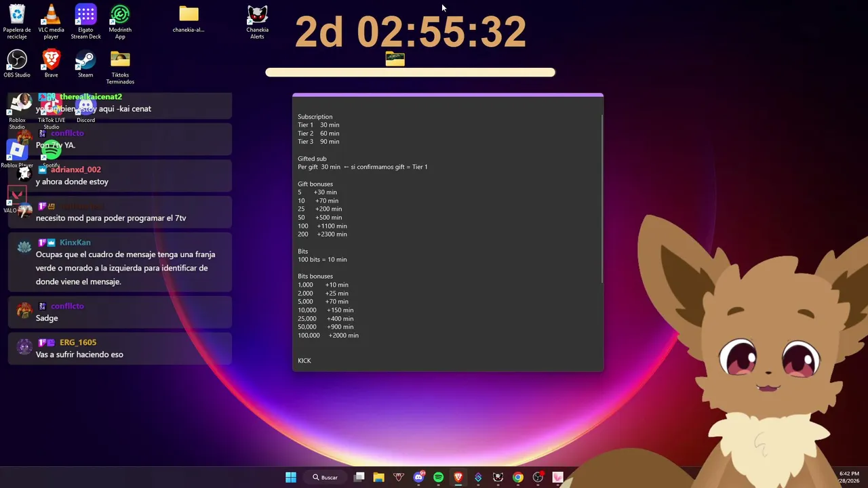Viewport: 868px width, 488px height.
Task: Click the small folder icon below the countdown timer
Action: [x=395, y=60]
